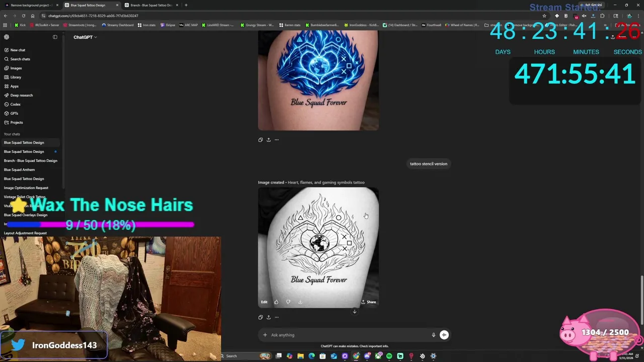The image size is (644, 362).
Task: Open Search chats in sidebar
Action: tap(30, 59)
